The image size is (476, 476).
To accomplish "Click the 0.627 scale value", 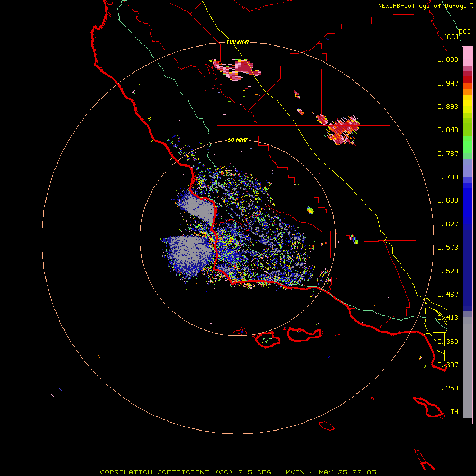I will (x=448, y=224).
